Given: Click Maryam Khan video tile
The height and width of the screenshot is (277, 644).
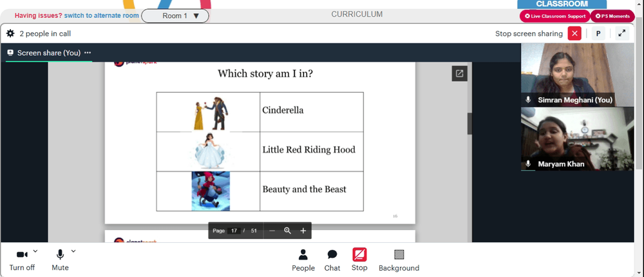Looking at the screenshot, I should (x=578, y=139).
